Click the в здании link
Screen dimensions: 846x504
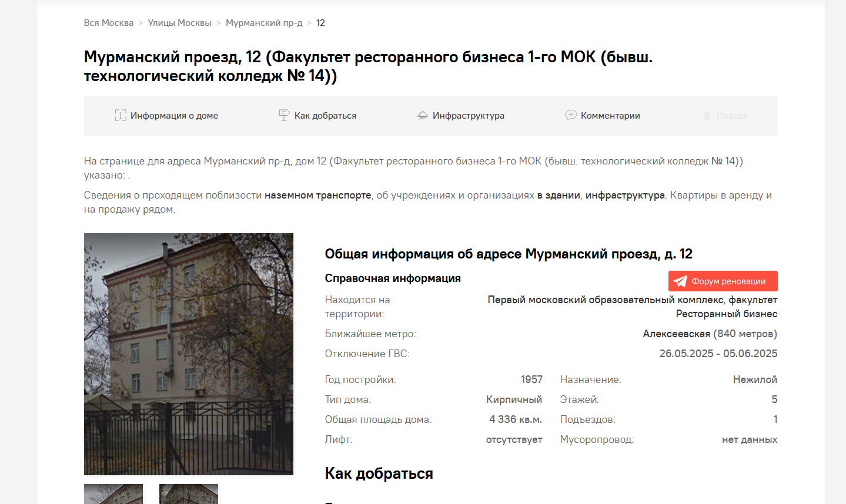point(558,195)
